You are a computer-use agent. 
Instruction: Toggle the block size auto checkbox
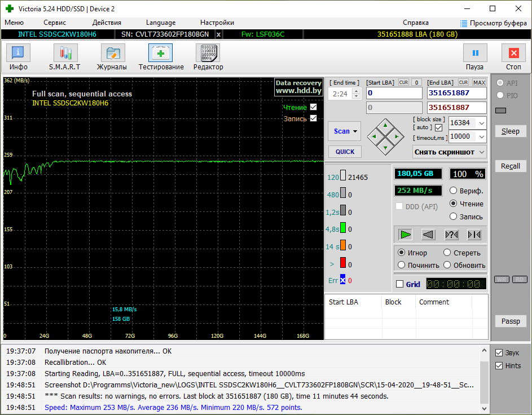click(439, 128)
